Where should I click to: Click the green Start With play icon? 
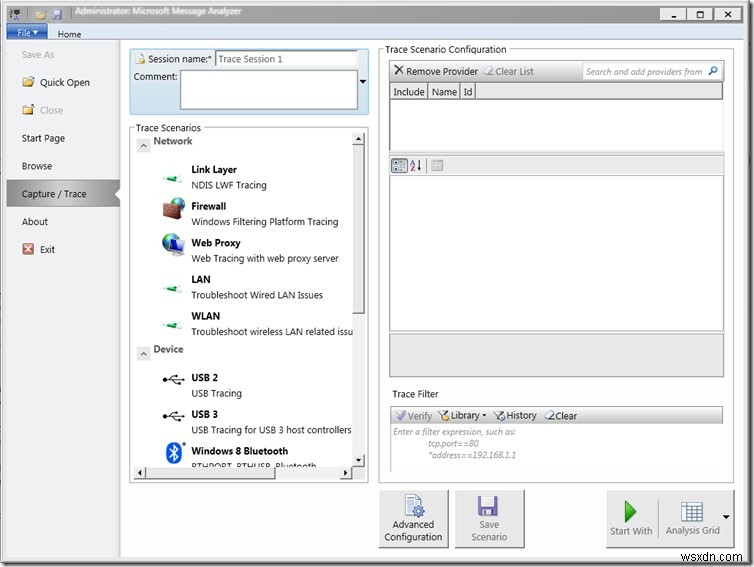pyautogui.click(x=630, y=511)
